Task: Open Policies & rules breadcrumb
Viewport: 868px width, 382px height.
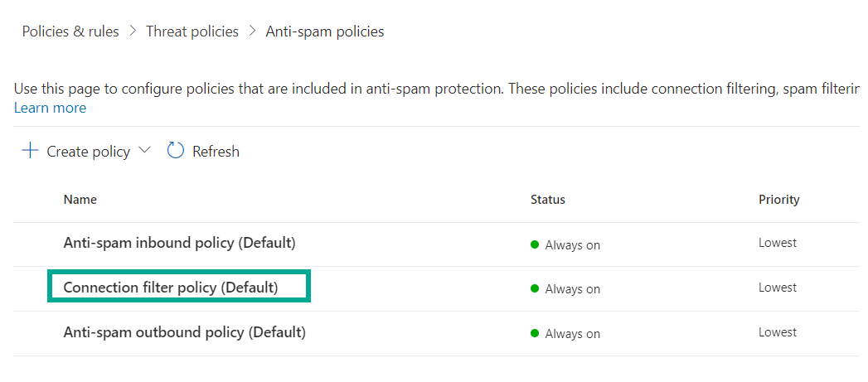Action: pyautogui.click(x=70, y=31)
